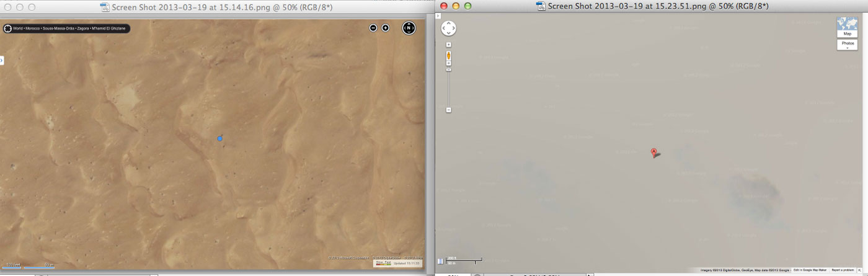Click the Google Maps scale bar

point(463,261)
